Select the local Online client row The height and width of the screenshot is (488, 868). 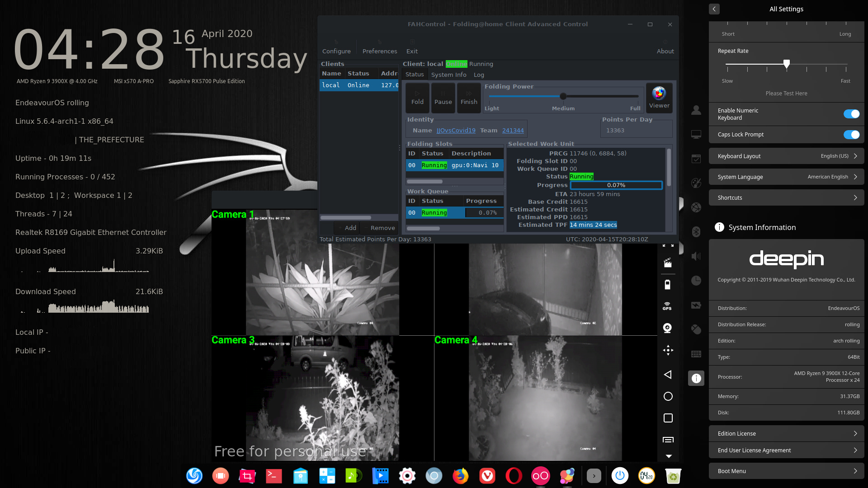click(359, 85)
